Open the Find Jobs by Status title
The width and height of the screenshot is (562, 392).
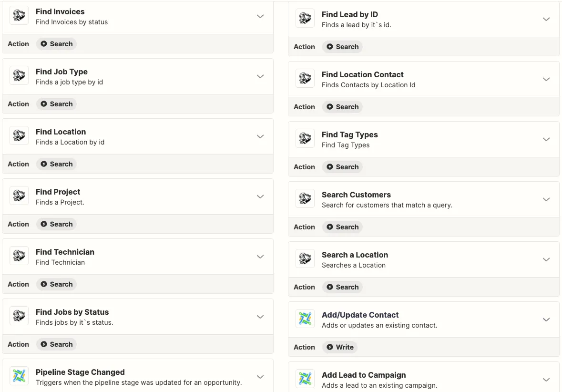(72, 312)
